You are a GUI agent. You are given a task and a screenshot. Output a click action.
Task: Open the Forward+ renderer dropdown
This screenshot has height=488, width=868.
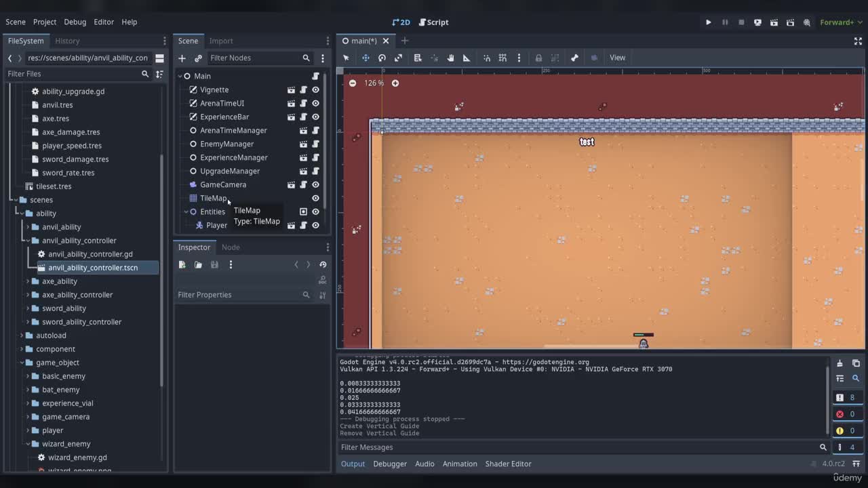click(x=841, y=22)
